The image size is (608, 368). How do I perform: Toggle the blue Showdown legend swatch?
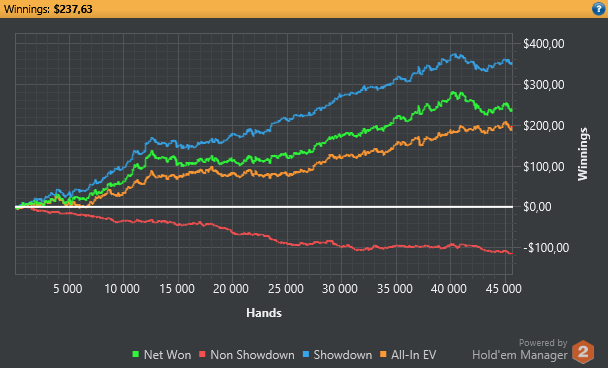[x=306, y=354]
